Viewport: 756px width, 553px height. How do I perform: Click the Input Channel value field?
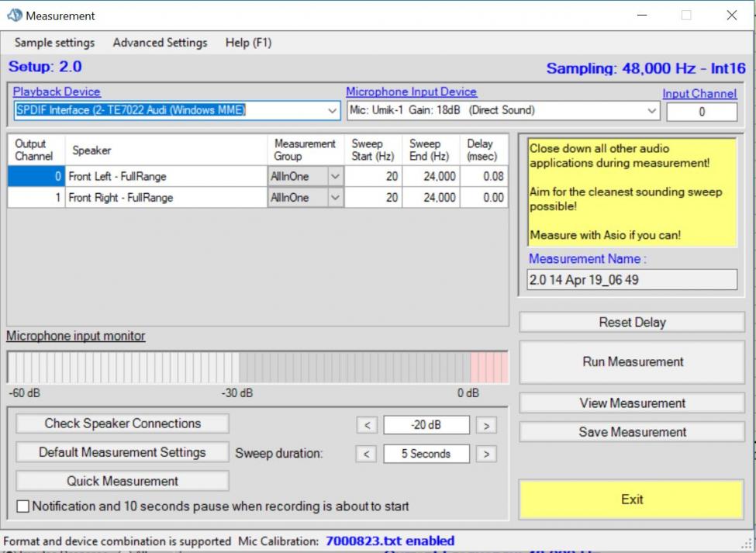point(702,112)
